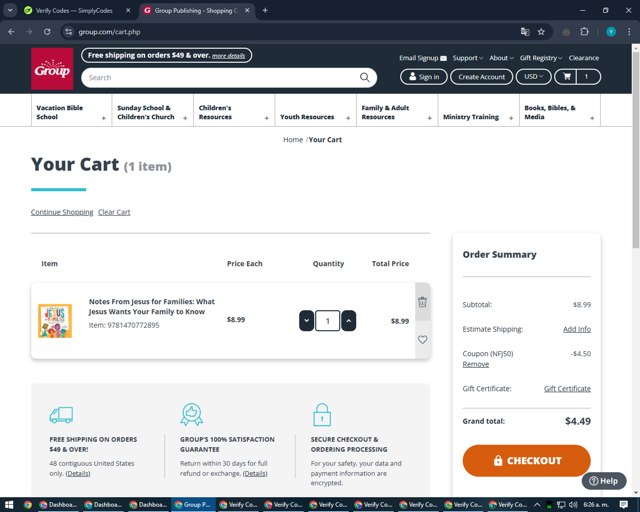
Task: Click Add Info for estimated shipping
Action: coord(577,329)
